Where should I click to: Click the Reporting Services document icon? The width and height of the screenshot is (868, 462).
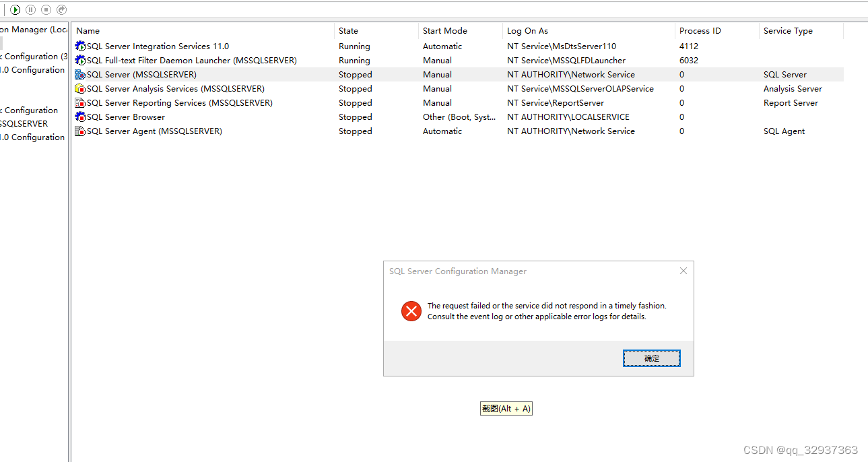(x=79, y=102)
